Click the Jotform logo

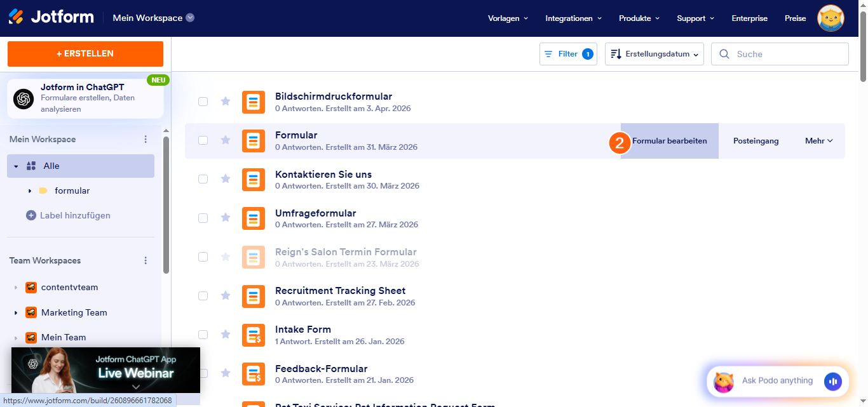click(51, 18)
